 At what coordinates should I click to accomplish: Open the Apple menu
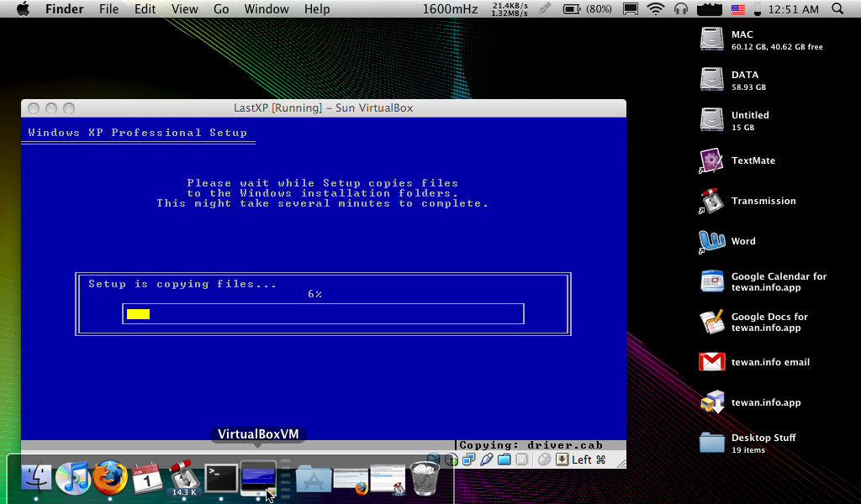coord(23,8)
